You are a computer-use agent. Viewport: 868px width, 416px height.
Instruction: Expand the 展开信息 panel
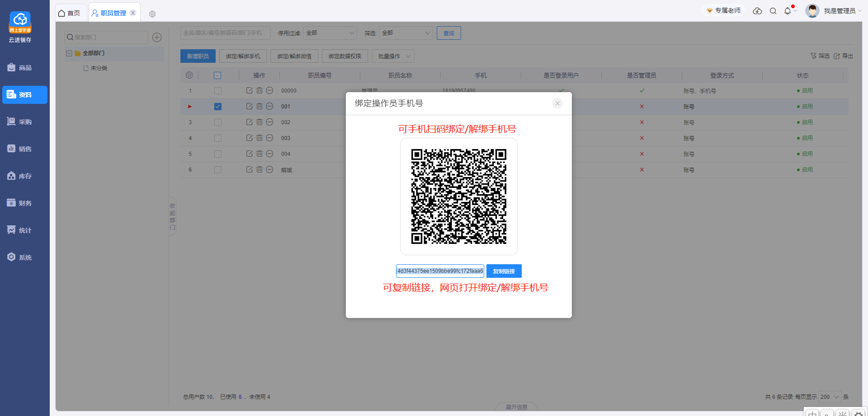(x=516, y=407)
